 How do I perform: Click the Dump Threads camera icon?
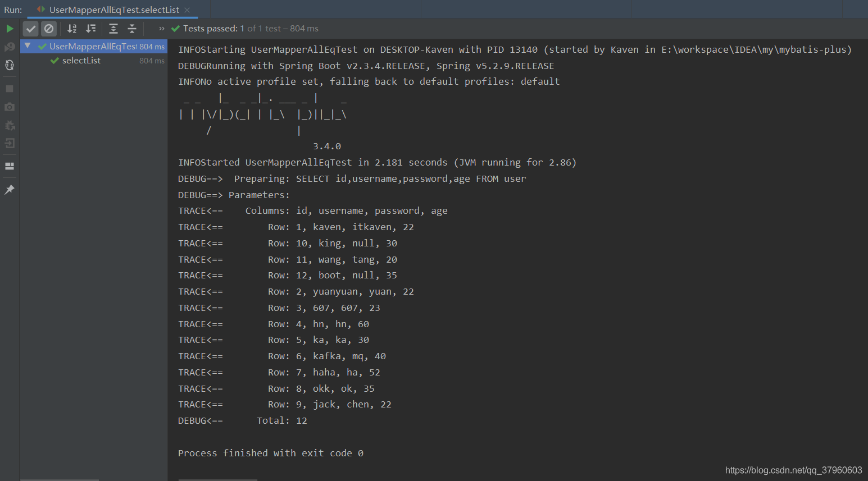(x=10, y=107)
